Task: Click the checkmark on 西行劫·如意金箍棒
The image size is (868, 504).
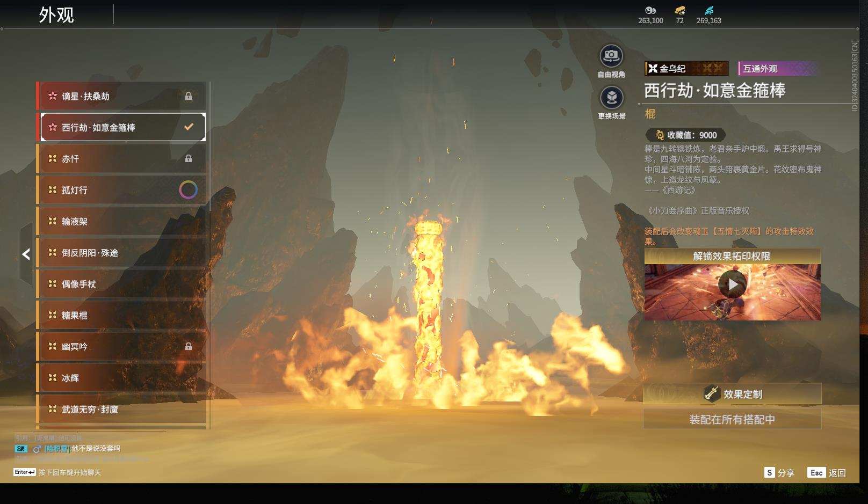Action: click(189, 127)
